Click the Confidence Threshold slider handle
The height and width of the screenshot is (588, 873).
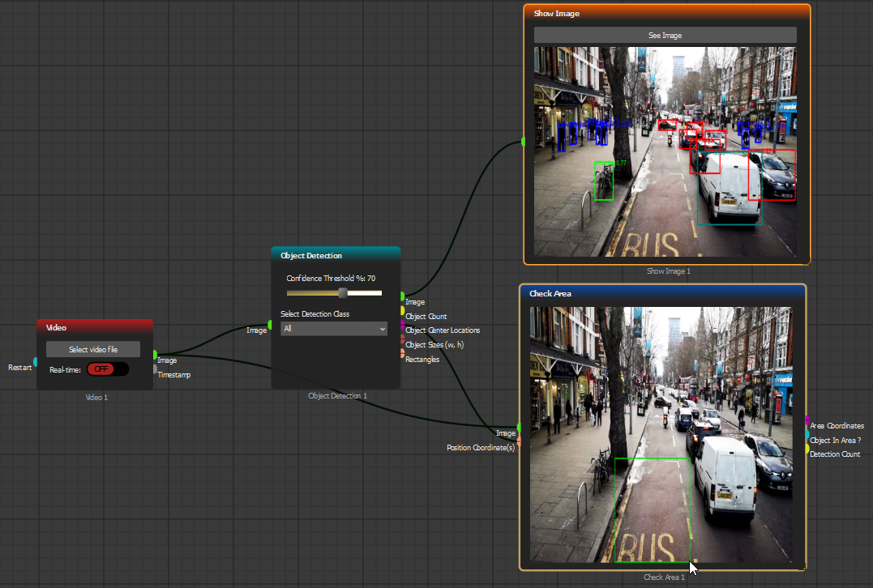[343, 292]
